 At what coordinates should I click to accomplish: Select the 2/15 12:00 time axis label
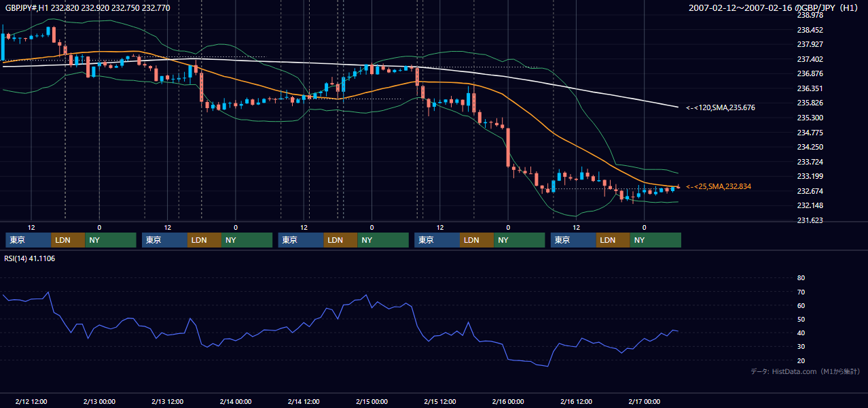pos(440,401)
